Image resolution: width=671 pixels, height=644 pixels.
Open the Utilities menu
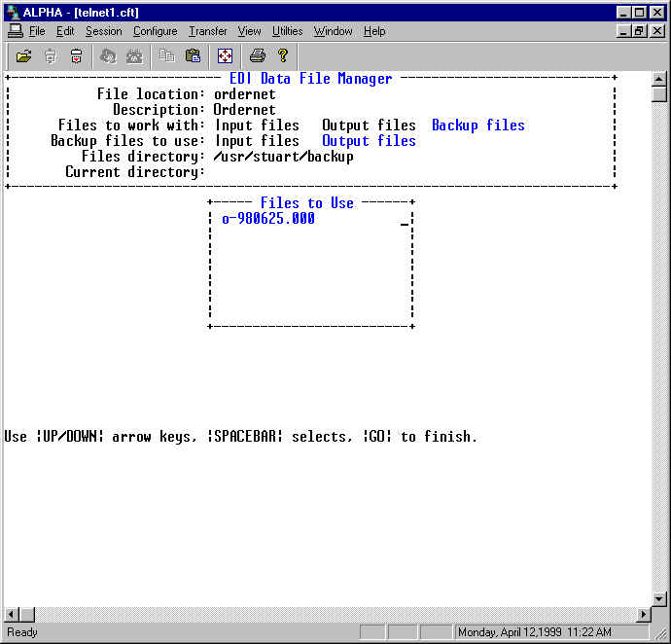(x=287, y=31)
